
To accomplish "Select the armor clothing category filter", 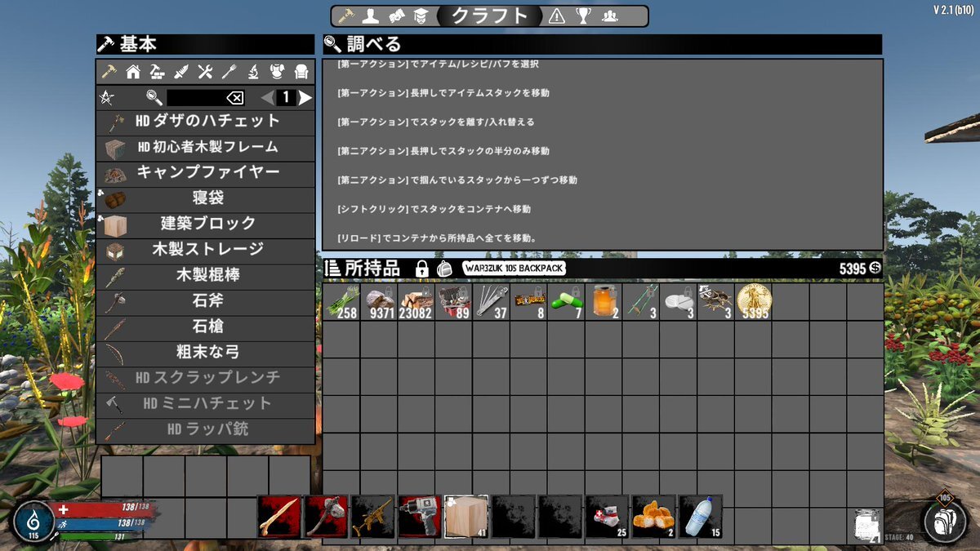I will pos(278,72).
